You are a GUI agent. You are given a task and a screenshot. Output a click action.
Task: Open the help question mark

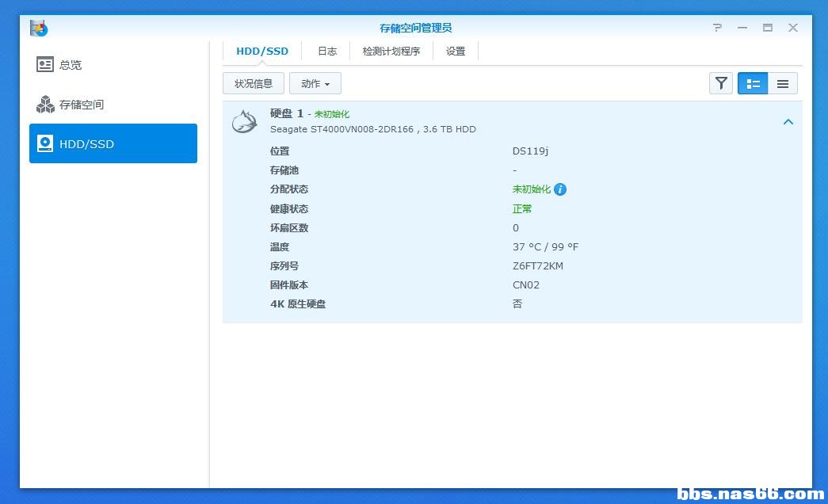pos(716,28)
